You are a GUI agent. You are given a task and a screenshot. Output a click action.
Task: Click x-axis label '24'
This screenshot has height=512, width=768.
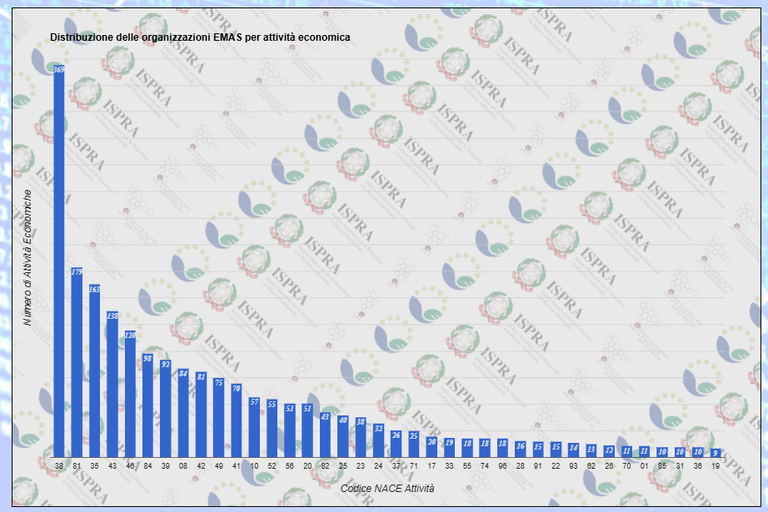(378, 466)
